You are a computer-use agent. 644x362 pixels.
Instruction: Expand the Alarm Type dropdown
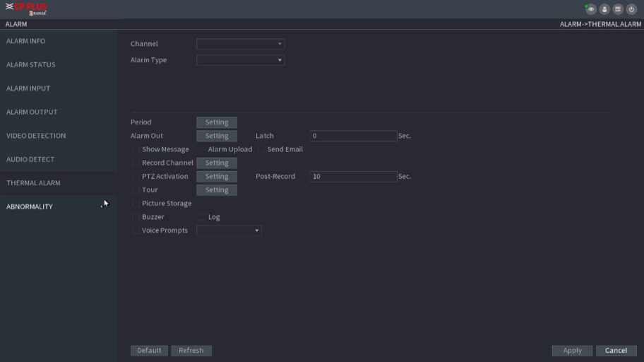pos(240,60)
